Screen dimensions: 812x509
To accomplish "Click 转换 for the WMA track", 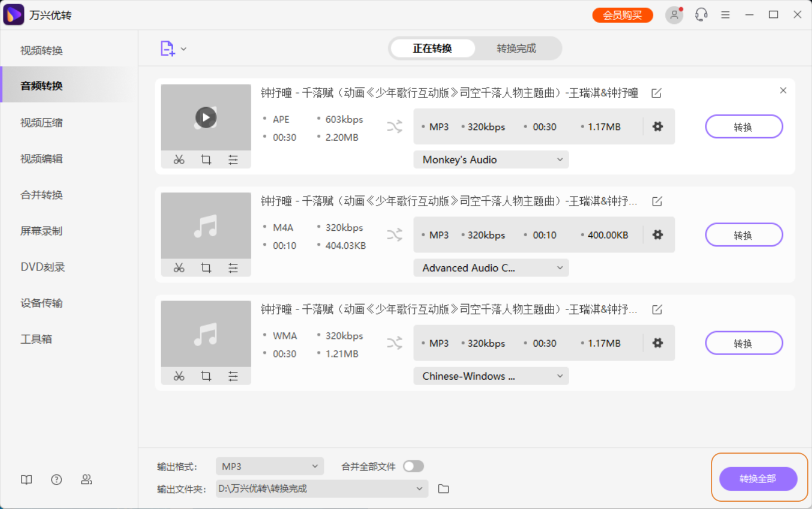I will click(743, 343).
